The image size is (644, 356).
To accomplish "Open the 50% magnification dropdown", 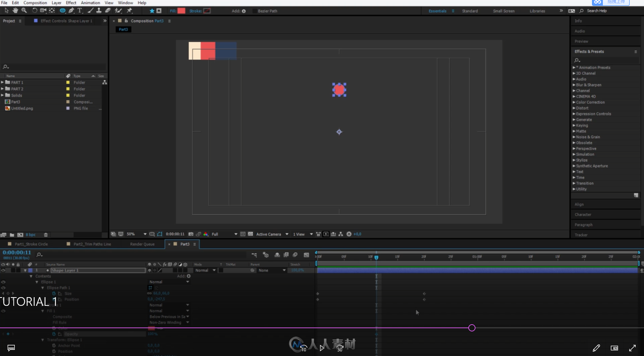I will pyautogui.click(x=137, y=234).
